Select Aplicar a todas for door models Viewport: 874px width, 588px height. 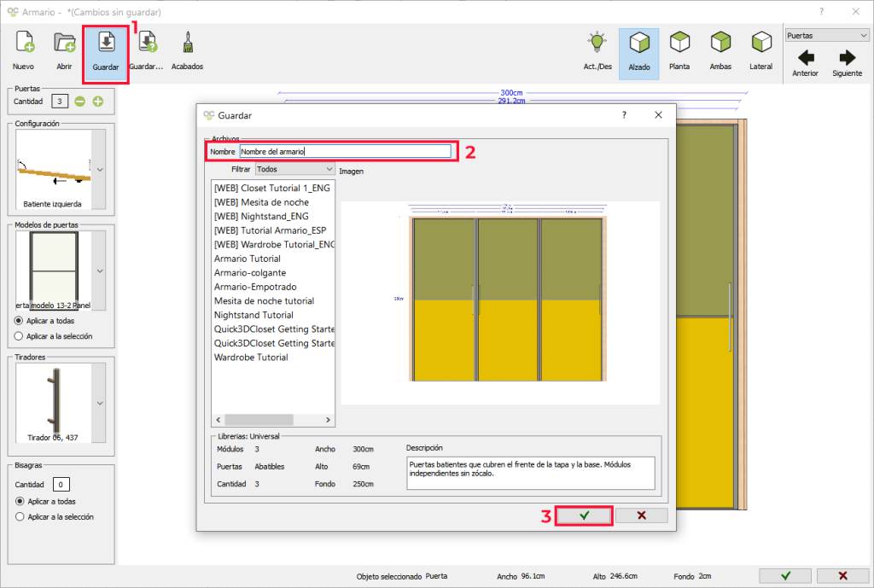(x=44, y=321)
